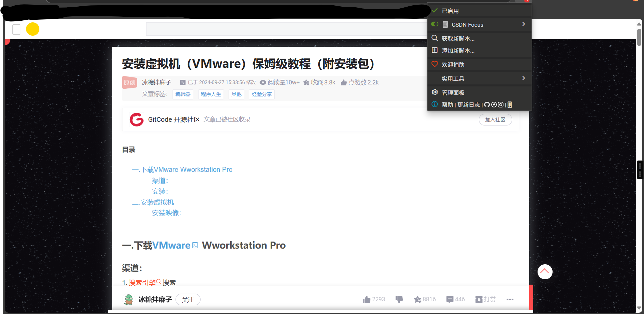The image size is (644, 314).
Task: Click the plus-box icon beside 添加新脚本
Action: coord(435,50)
